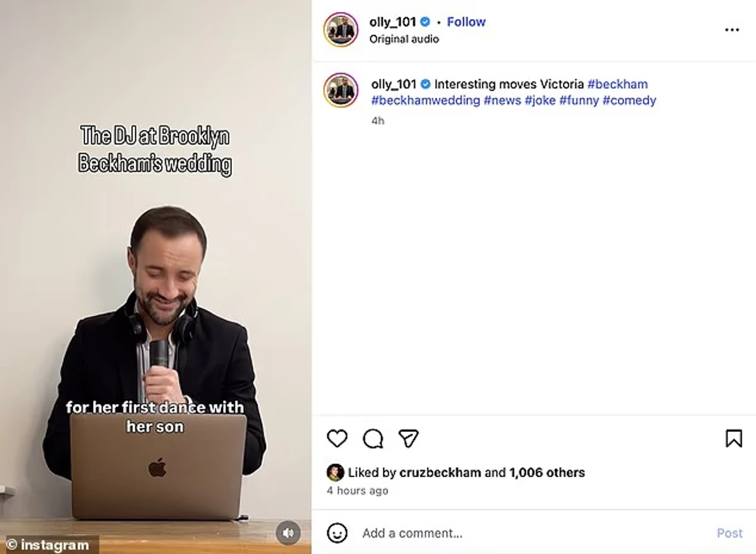Click the Post comment button
Image resolution: width=756 pixels, height=554 pixels.
730,533
